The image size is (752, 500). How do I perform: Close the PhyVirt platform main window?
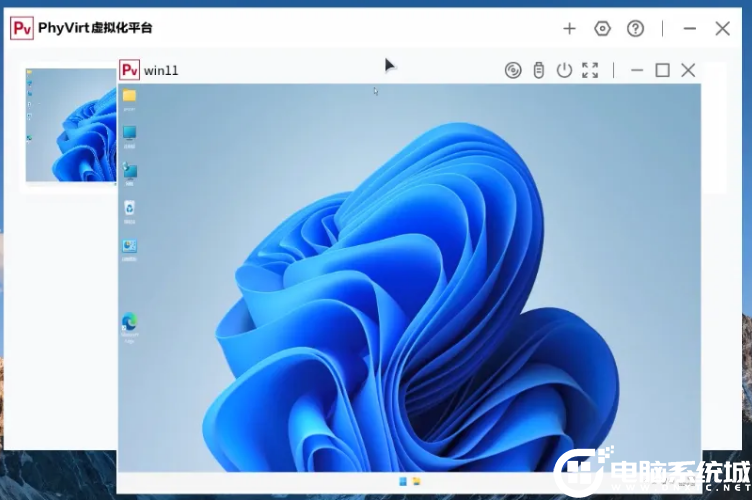(722, 29)
